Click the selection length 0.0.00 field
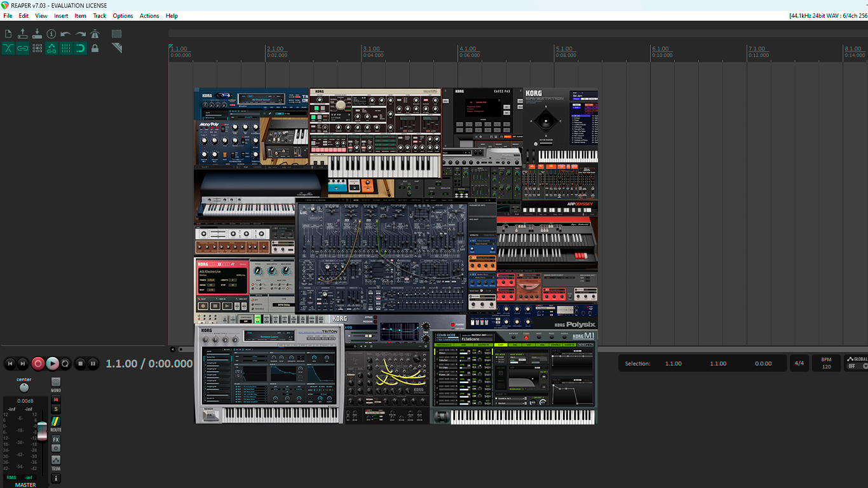 click(763, 364)
